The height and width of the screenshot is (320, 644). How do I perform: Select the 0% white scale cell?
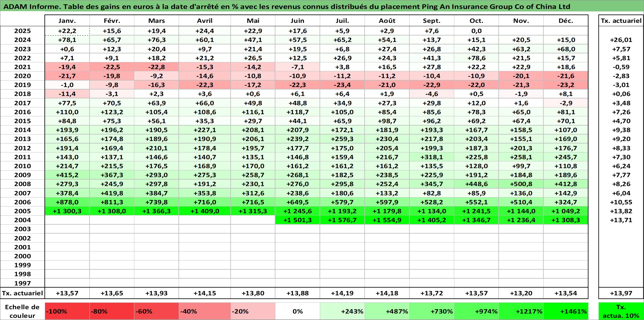[298, 311]
